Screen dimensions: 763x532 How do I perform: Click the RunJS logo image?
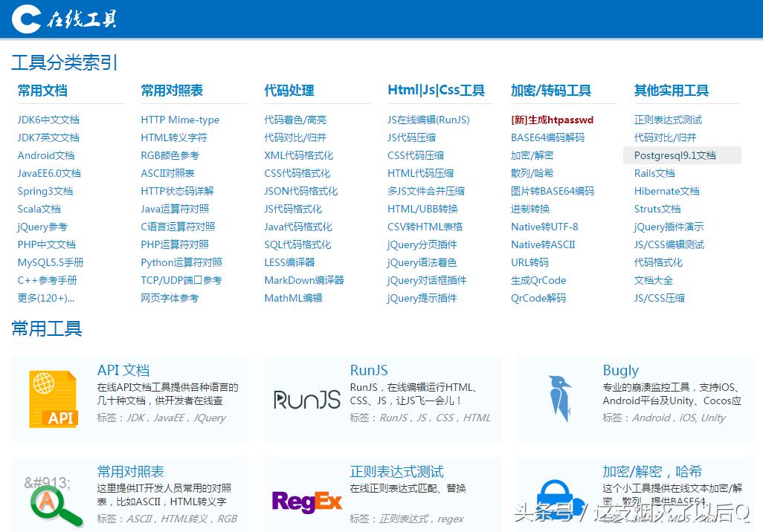click(307, 400)
